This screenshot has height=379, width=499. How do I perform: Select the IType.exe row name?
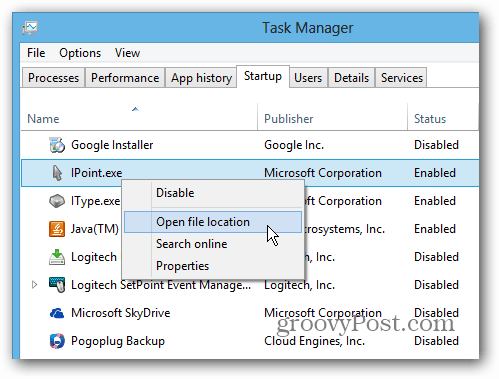pyautogui.click(x=96, y=201)
